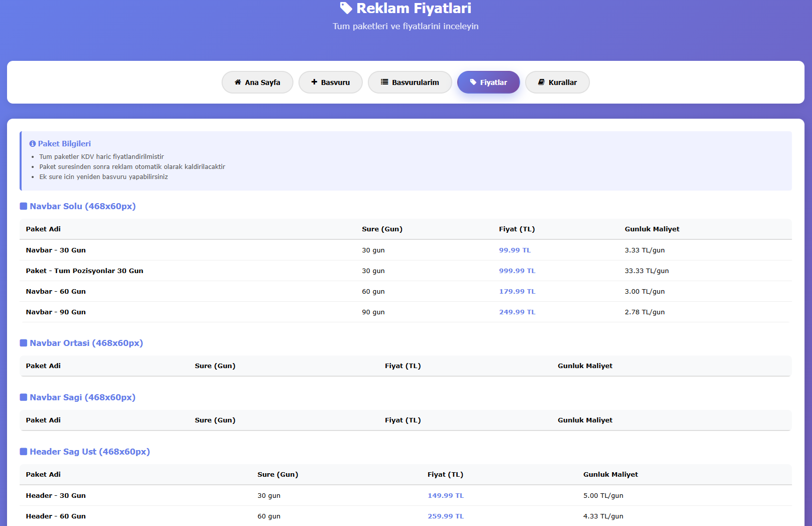Screen dimensions: 812x526
Task: Click the list icon in Basvurularim button
Action: 384,82
